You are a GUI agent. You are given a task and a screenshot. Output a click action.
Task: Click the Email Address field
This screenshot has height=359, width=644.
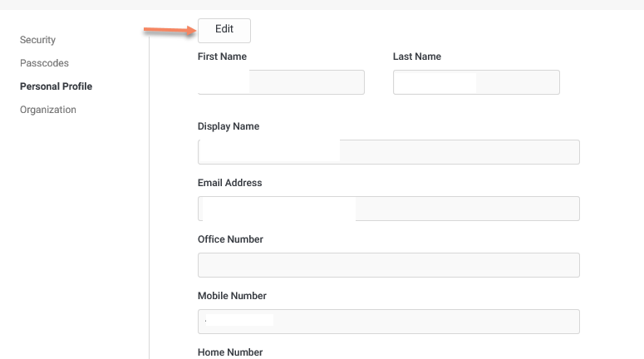[466, 209]
